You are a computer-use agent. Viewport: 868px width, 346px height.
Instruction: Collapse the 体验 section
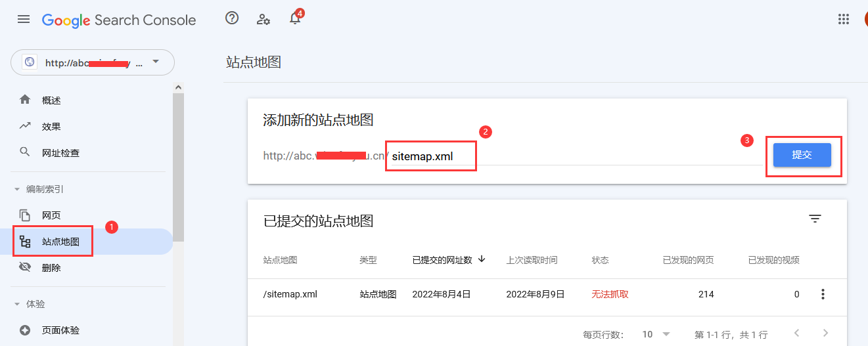[30, 305]
